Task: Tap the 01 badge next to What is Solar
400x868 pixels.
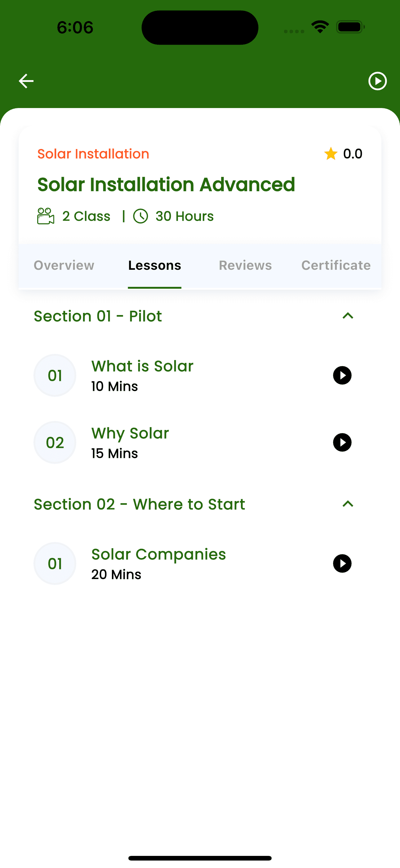Action: click(x=55, y=375)
